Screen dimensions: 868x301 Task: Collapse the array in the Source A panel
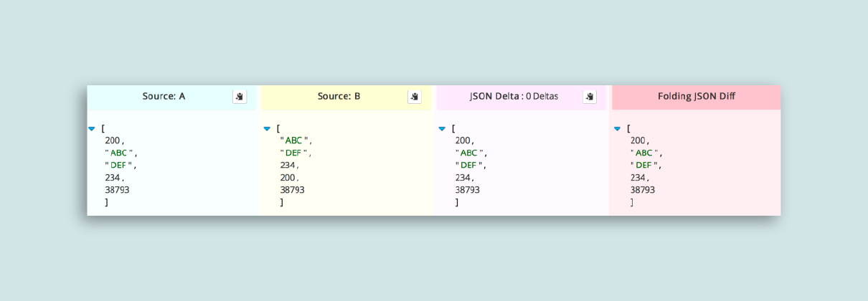(92, 129)
